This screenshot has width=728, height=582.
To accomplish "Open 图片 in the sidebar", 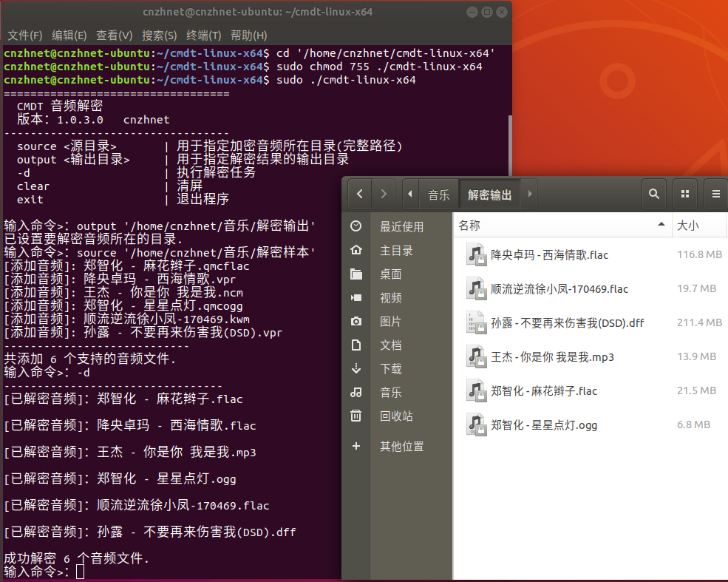I will 390,322.
